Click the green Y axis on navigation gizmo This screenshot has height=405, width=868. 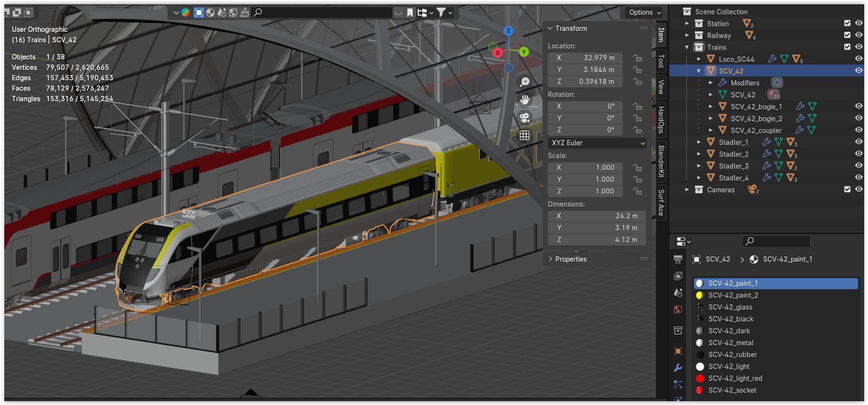pyautogui.click(x=524, y=51)
